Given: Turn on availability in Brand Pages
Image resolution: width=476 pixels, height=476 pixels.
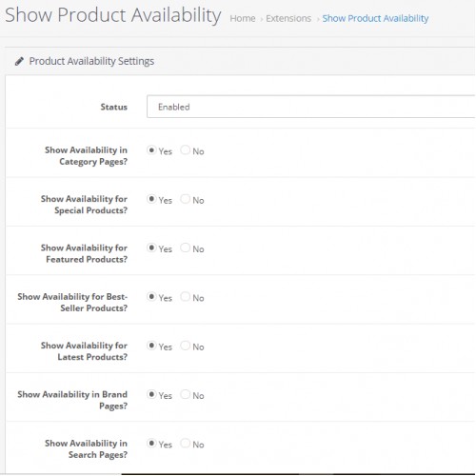Looking at the screenshot, I should point(151,394).
